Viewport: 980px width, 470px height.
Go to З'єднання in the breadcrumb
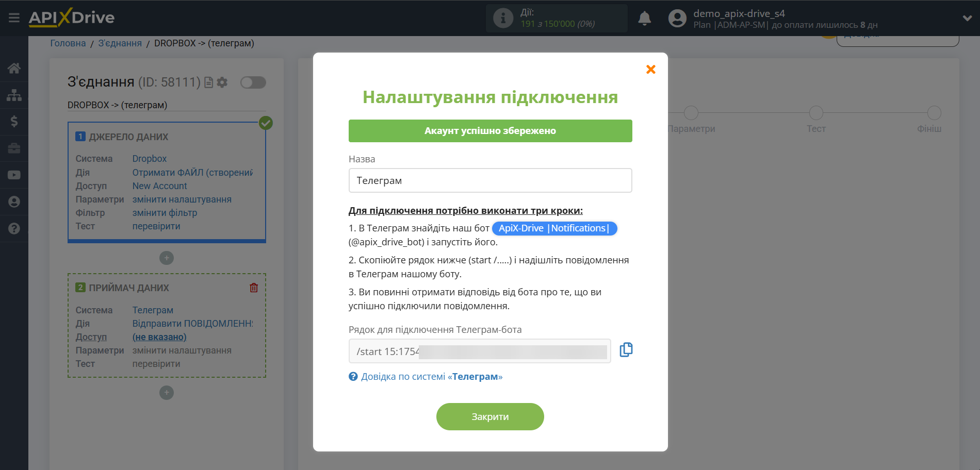click(120, 43)
